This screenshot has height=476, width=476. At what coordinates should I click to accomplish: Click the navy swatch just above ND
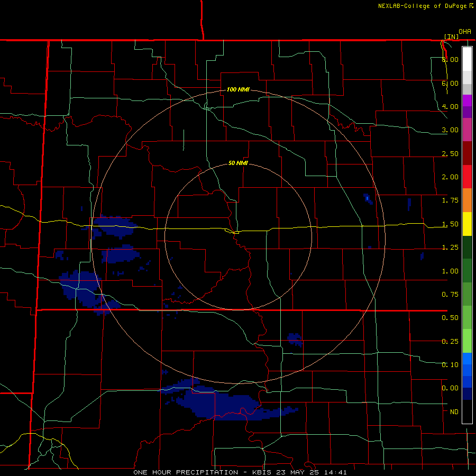click(467, 394)
